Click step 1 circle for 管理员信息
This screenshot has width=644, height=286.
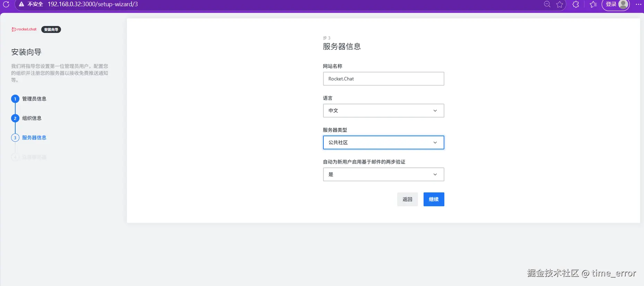[x=15, y=99]
